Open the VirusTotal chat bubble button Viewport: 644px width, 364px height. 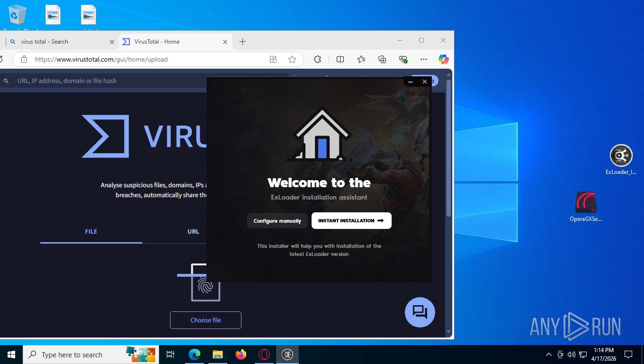click(420, 312)
